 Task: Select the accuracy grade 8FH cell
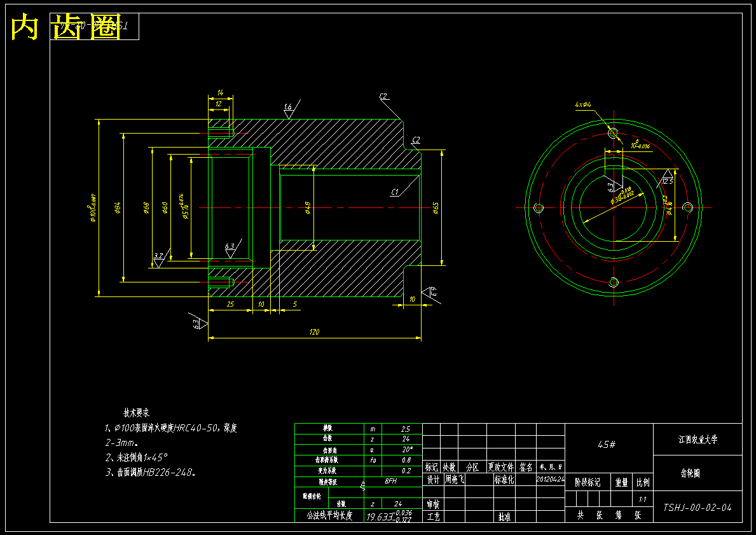[x=393, y=482]
